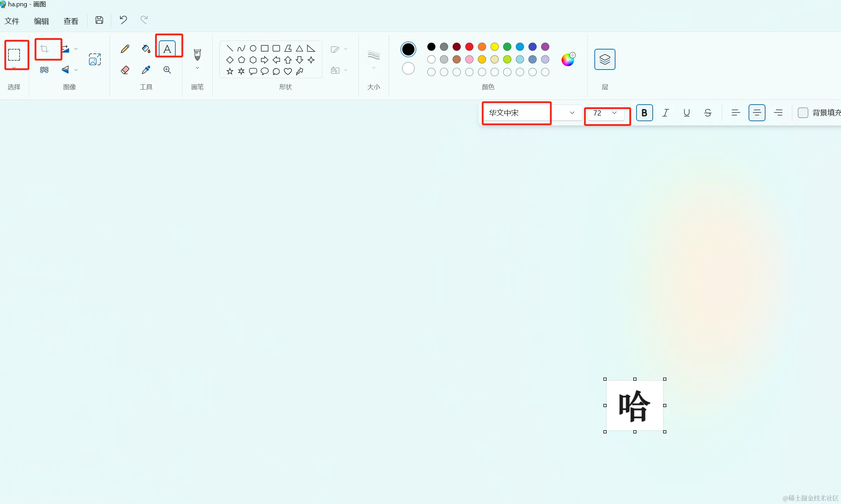Select the Magnifier zoom tool
841x504 pixels.
pos(167,70)
